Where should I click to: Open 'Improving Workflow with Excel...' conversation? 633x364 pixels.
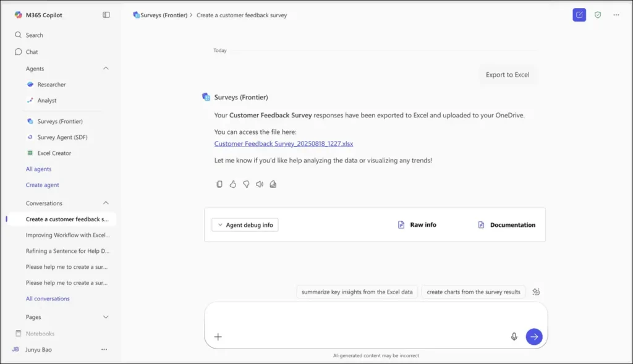tap(68, 235)
